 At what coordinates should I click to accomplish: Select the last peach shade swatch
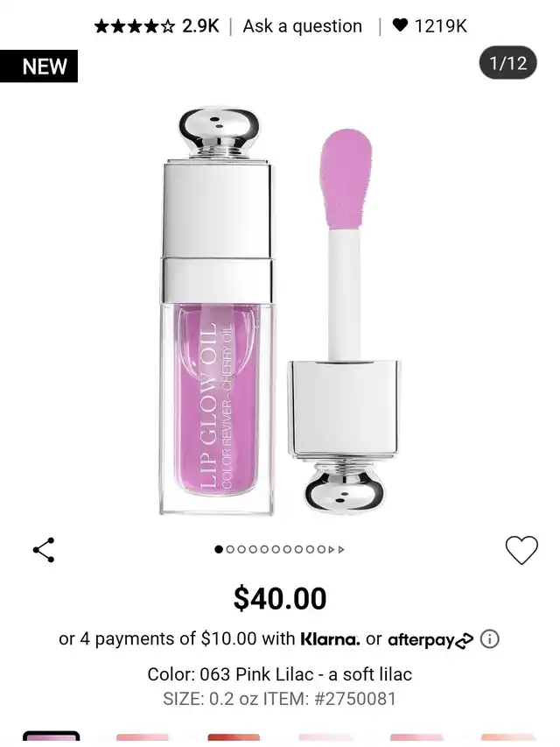point(508,739)
